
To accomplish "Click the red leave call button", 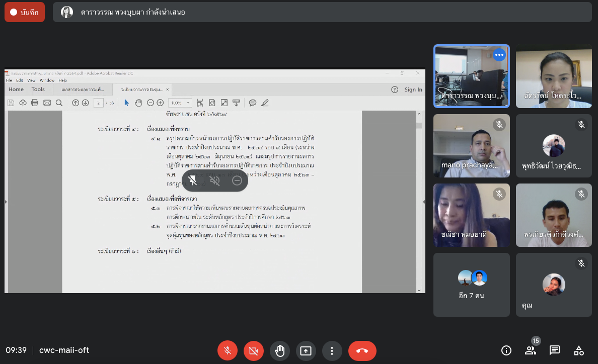I will [x=362, y=351].
